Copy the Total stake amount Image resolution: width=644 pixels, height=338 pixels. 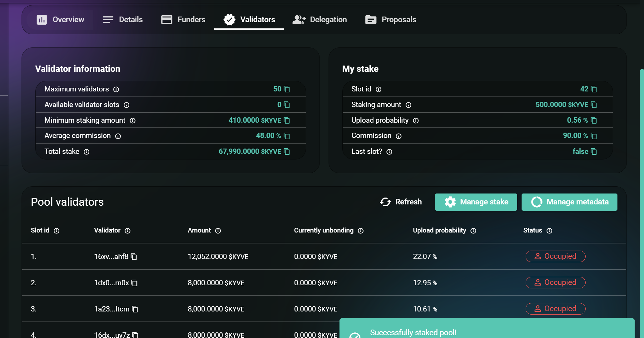coord(287,152)
